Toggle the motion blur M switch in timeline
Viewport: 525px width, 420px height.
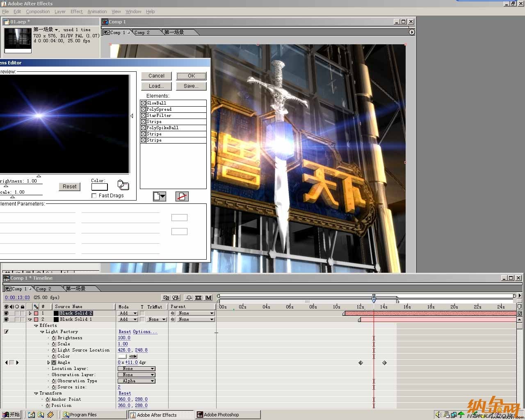[208, 298]
